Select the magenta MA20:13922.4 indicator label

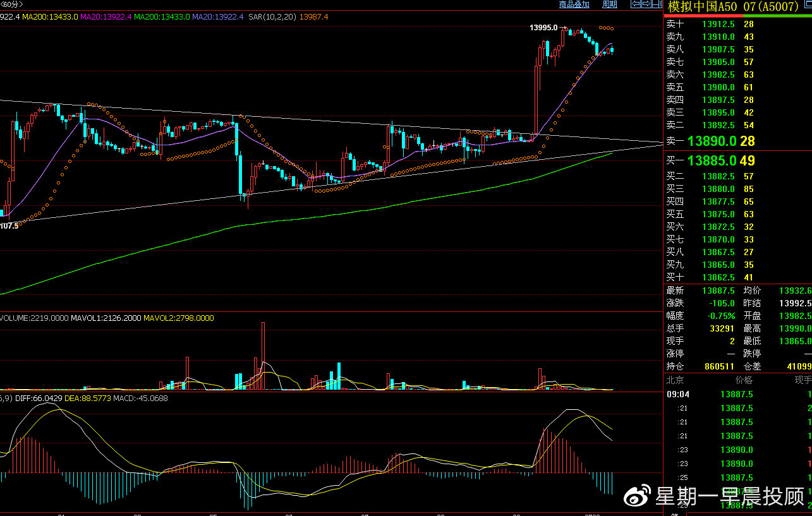[x=106, y=17]
